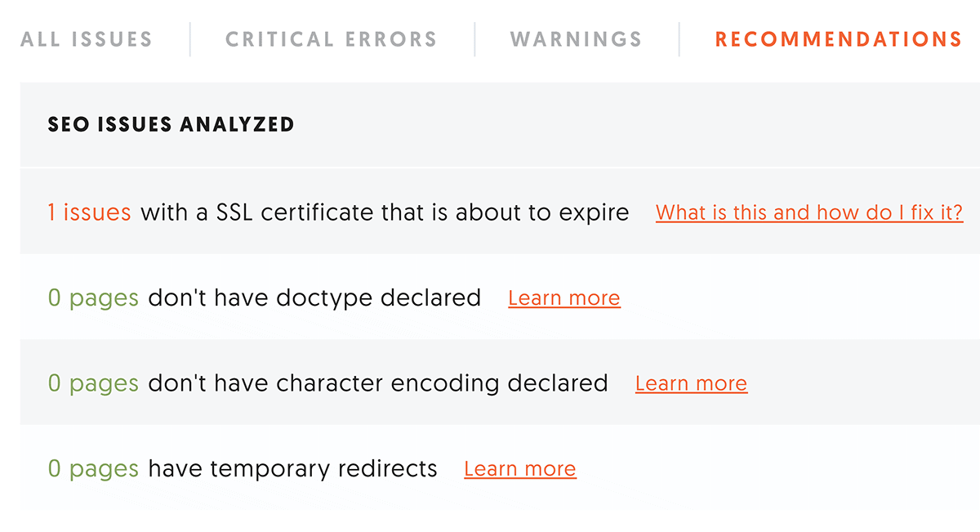The height and width of the screenshot is (532, 980).
Task: Switch to the All Issues tab
Action: [x=87, y=39]
